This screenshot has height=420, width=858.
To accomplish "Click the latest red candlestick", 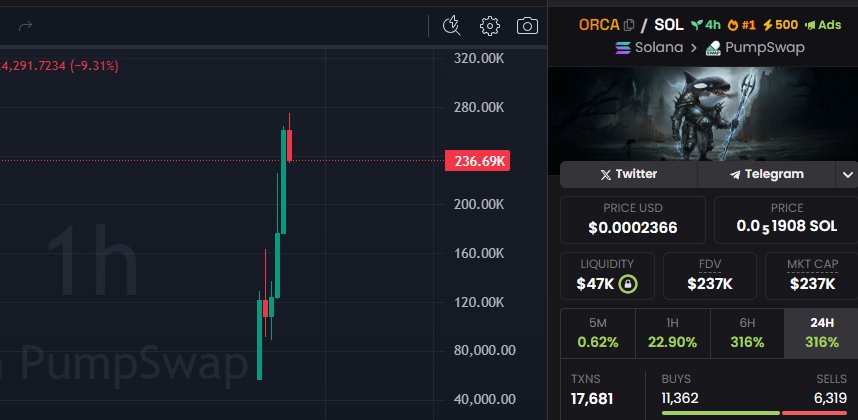I will [289, 145].
